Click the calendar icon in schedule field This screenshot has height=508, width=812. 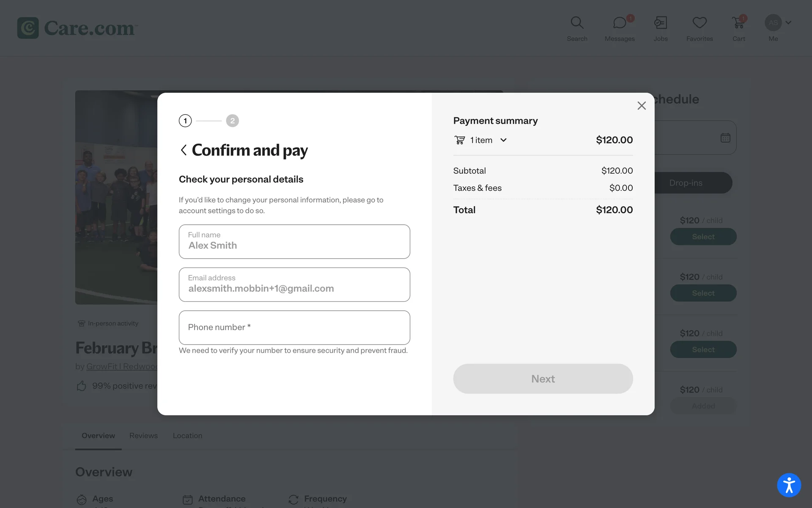pos(725,138)
